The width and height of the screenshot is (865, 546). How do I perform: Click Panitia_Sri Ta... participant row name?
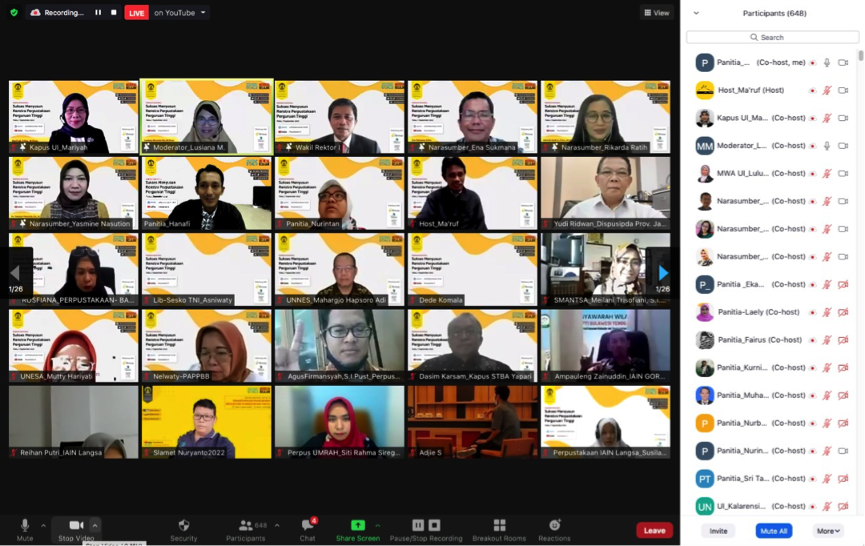coord(743,479)
